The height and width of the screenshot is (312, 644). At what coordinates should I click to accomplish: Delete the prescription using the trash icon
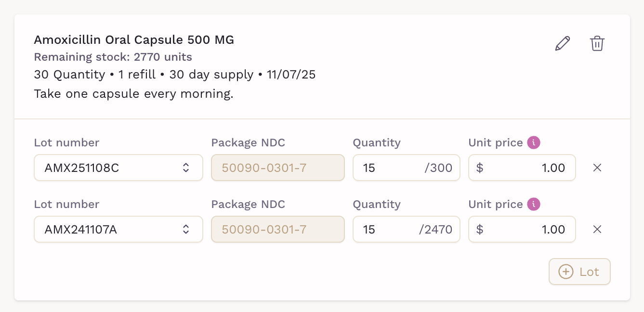click(x=597, y=43)
